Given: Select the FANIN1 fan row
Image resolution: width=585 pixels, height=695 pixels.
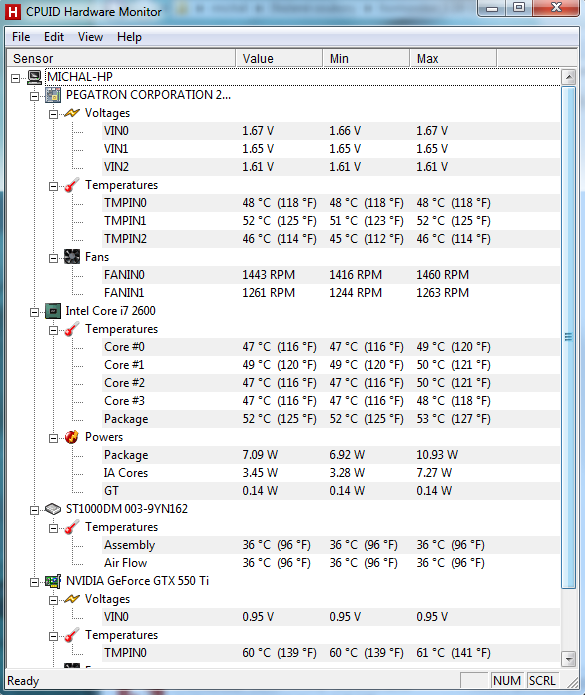Looking at the screenshot, I should click(x=330, y=293).
